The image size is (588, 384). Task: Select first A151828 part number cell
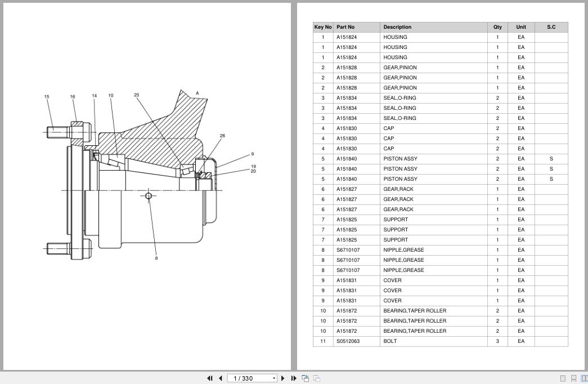(356, 68)
